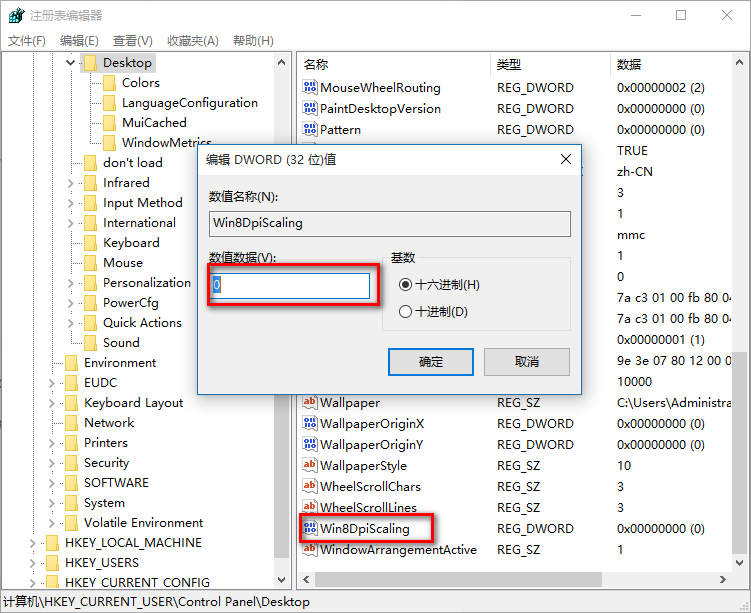Click the Registry Editor app icon in title bar

coord(16,15)
